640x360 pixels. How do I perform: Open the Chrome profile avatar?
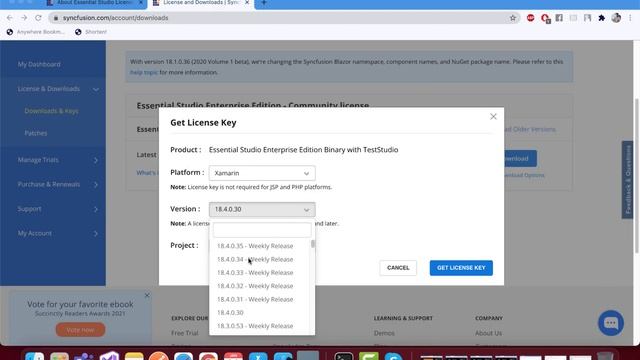pos(616,18)
